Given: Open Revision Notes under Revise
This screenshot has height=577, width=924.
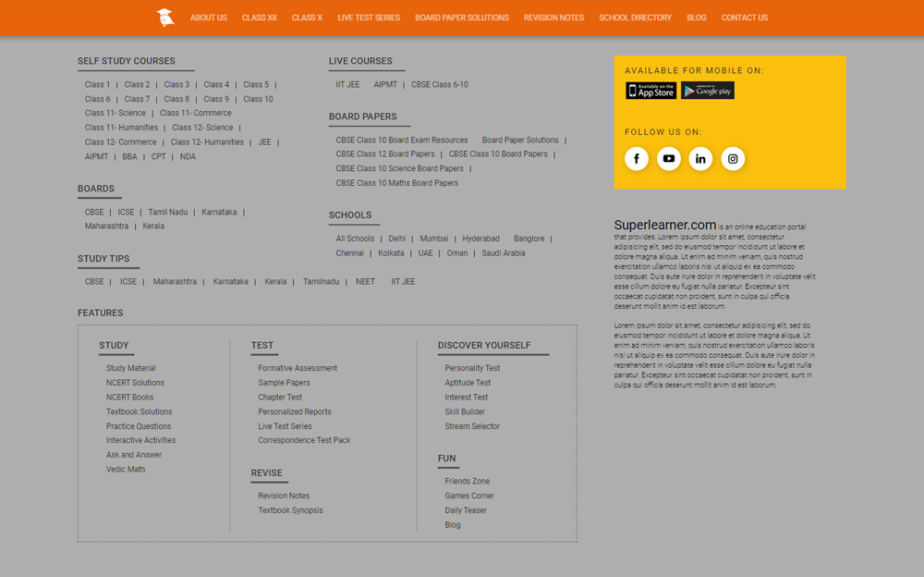Looking at the screenshot, I should pos(284,496).
